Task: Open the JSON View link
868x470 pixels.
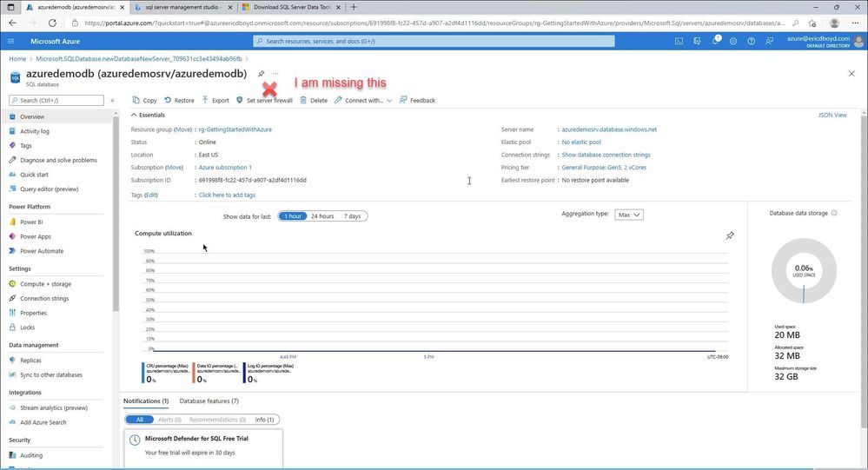Action: pos(832,116)
